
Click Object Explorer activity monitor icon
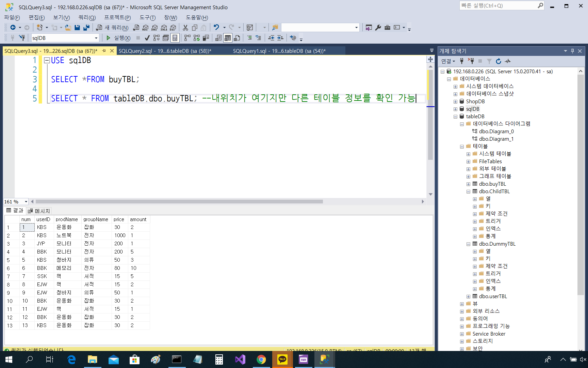tap(508, 61)
